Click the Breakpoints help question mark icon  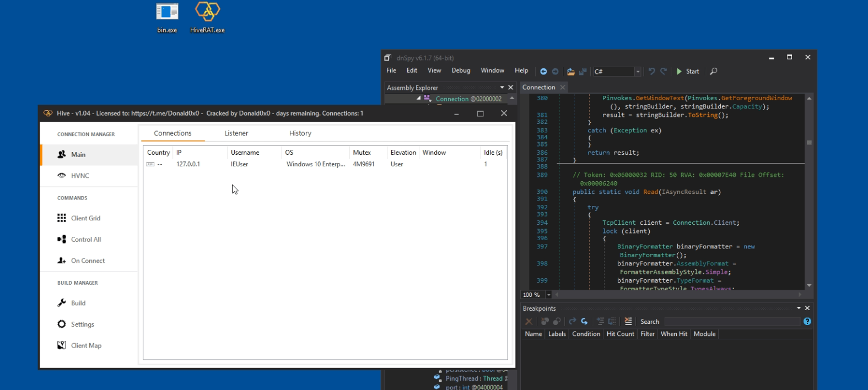click(807, 322)
